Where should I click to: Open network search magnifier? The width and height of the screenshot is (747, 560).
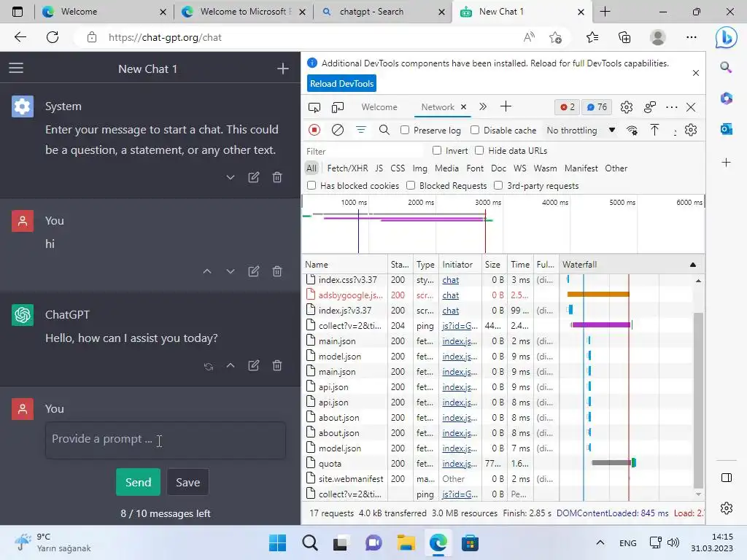(384, 130)
